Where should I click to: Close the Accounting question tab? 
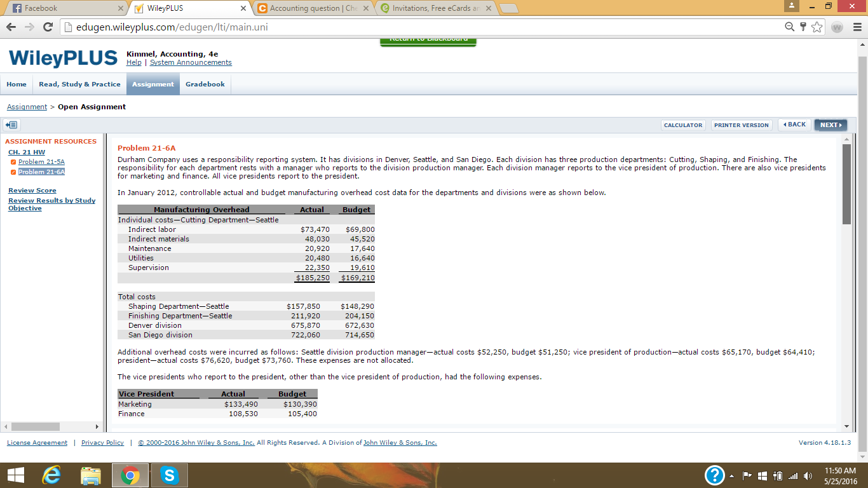(x=366, y=8)
